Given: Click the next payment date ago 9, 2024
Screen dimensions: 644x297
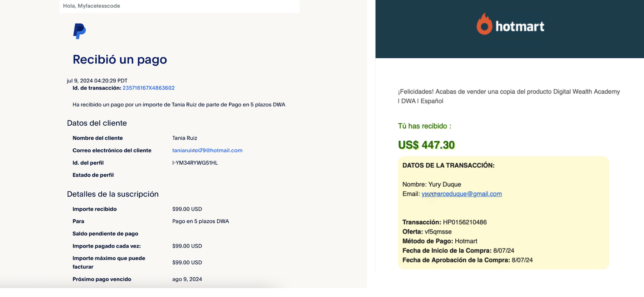Looking at the screenshot, I should pyautogui.click(x=187, y=279).
